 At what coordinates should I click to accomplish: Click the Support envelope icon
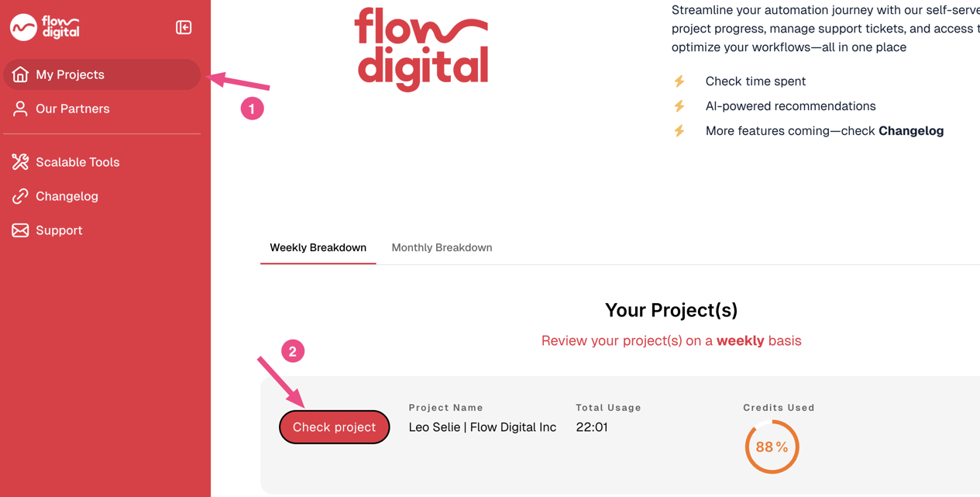pyautogui.click(x=20, y=230)
